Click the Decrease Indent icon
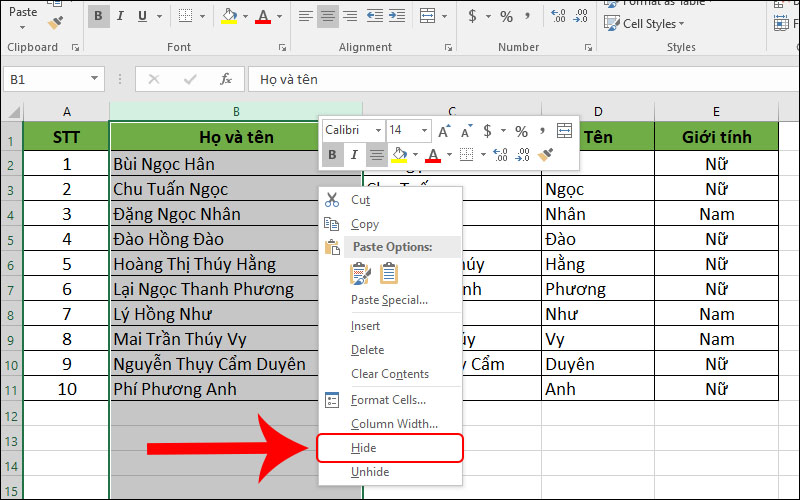 [x=375, y=16]
